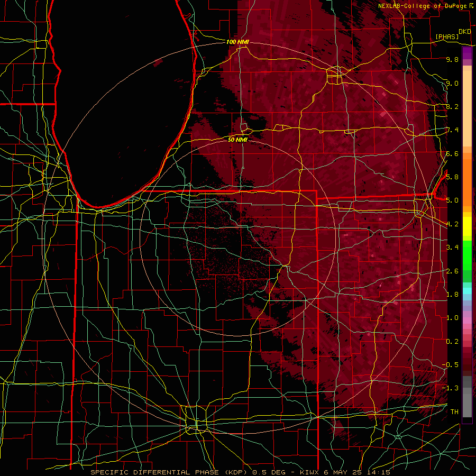This screenshot has width=476, height=476.
Task: Click the 9.0 scale value
Action: click(452, 84)
